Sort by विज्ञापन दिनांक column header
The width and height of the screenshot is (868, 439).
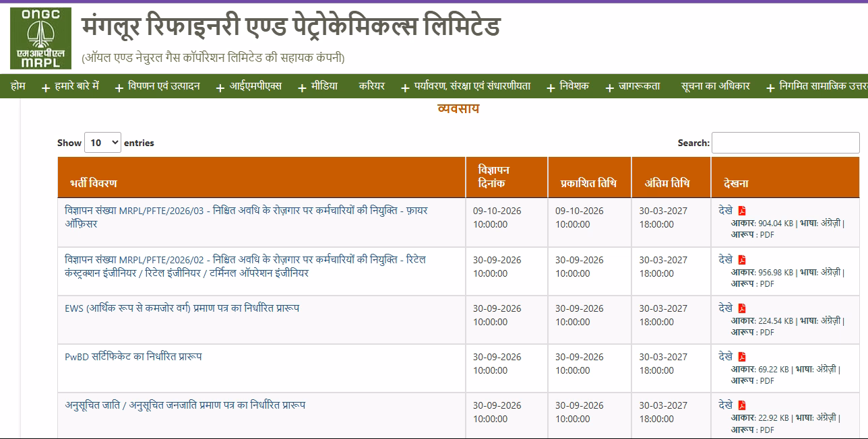point(506,177)
